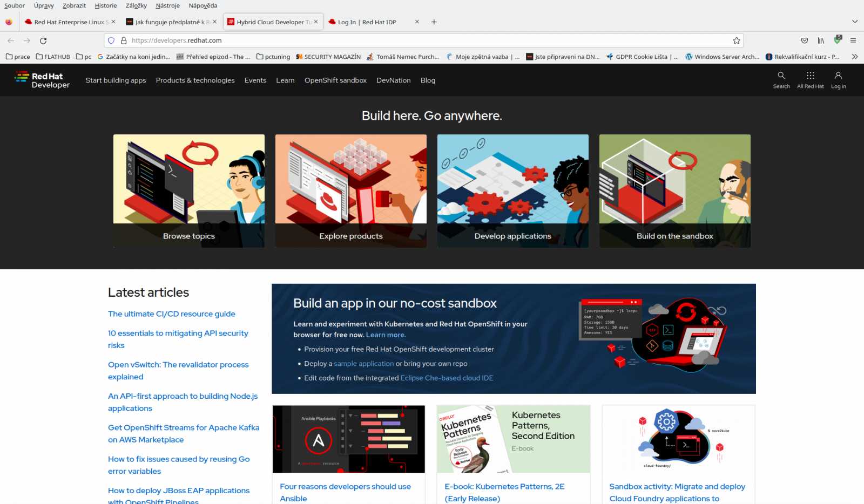Open OpenShift Streams for Apache Kafka article
Viewport: 864px width, 504px height.
click(184, 433)
